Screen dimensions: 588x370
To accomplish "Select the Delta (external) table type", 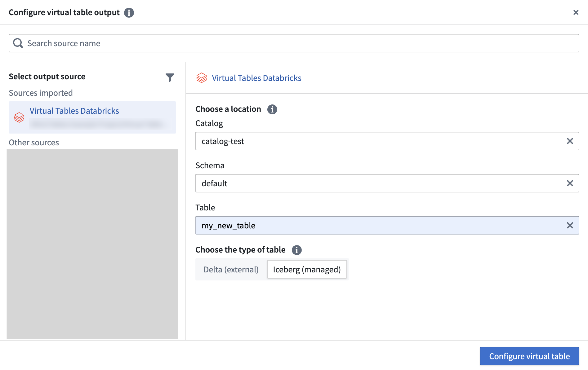I will [231, 269].
